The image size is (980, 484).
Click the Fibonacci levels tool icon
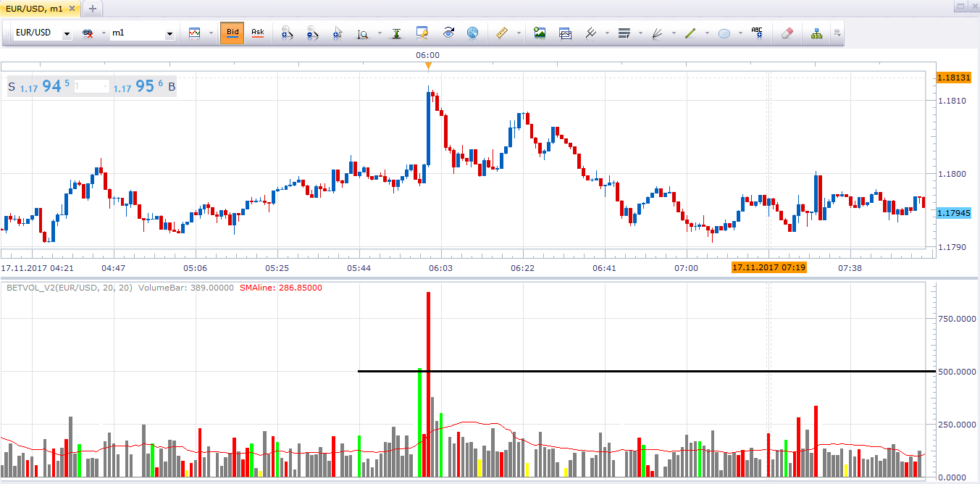point(624,33)
